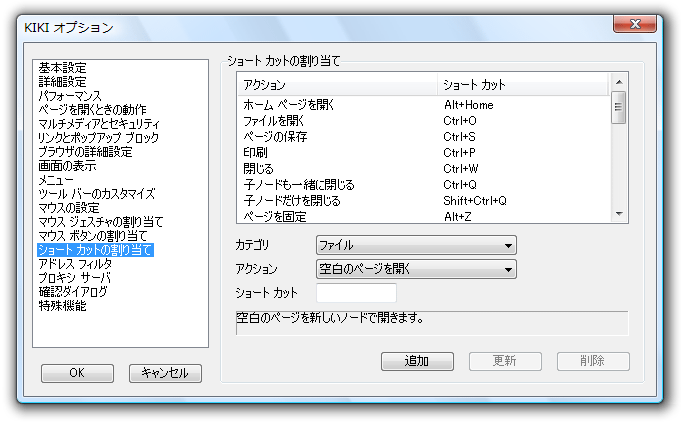Click the Alt+Home shortcut cell
Image resolution: width=681 pixels, height=422 pixels.
click(469, 105)
